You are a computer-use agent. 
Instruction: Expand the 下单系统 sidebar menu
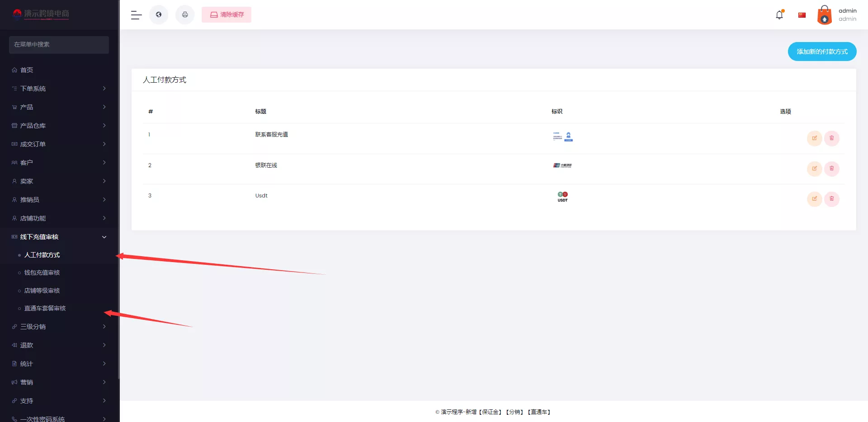pos(59,89)
